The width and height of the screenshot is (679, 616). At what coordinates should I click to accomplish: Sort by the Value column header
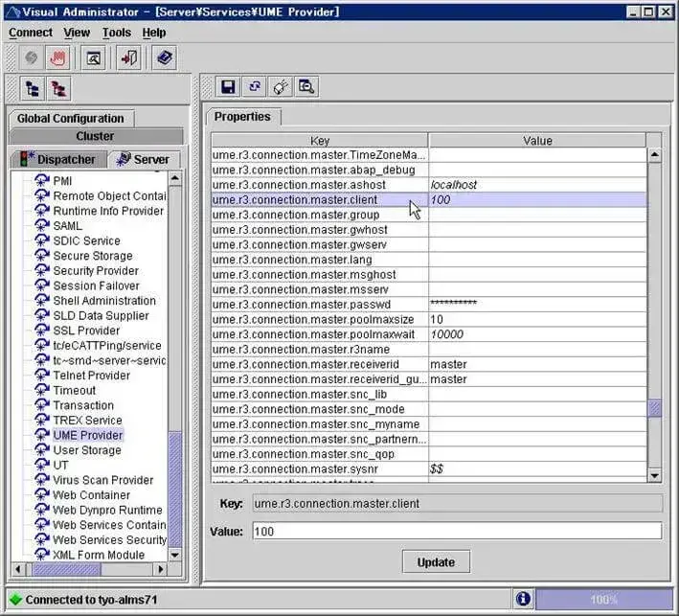(537, 141)
